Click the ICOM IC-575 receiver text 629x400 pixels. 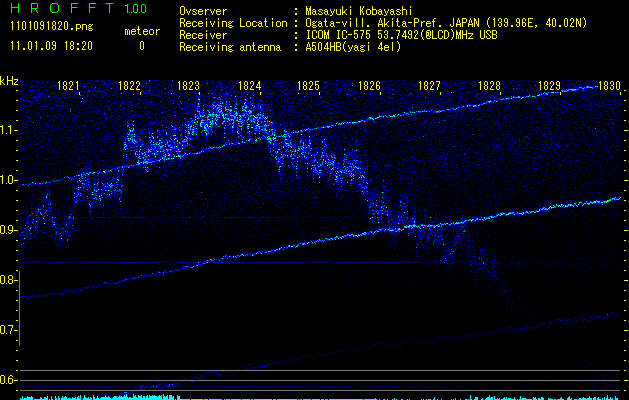[401, 35]
